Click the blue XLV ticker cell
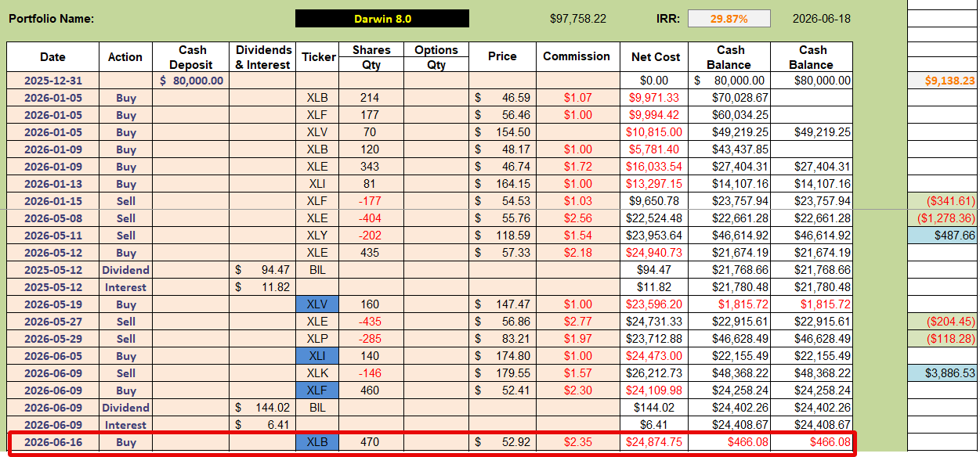 (319, 304)
